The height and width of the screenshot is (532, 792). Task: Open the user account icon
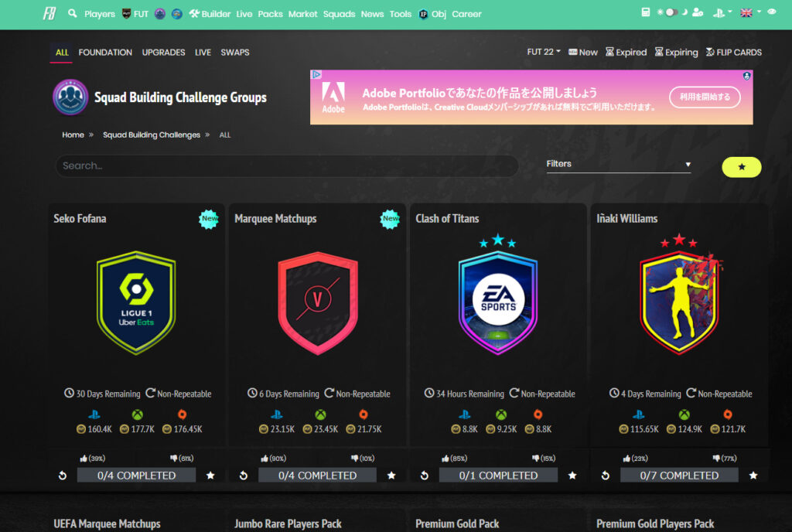pos(698,12)
